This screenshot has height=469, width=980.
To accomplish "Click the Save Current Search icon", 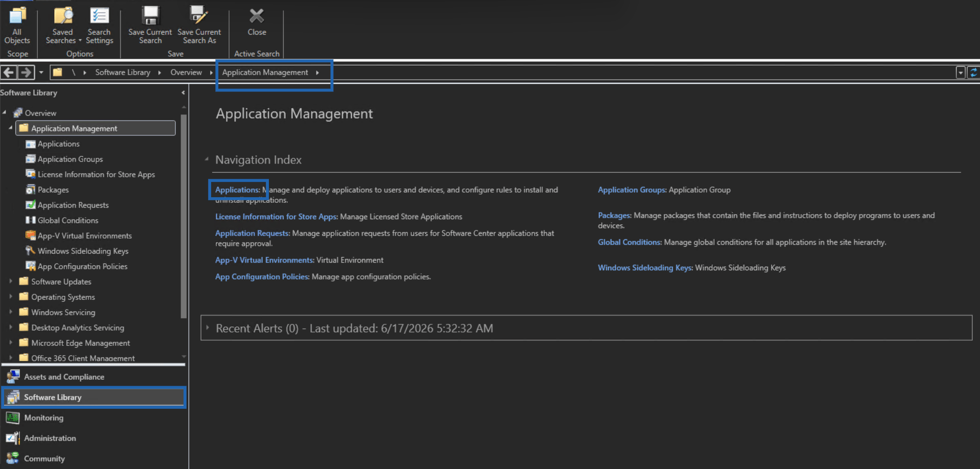I will [x=150, y=16].
